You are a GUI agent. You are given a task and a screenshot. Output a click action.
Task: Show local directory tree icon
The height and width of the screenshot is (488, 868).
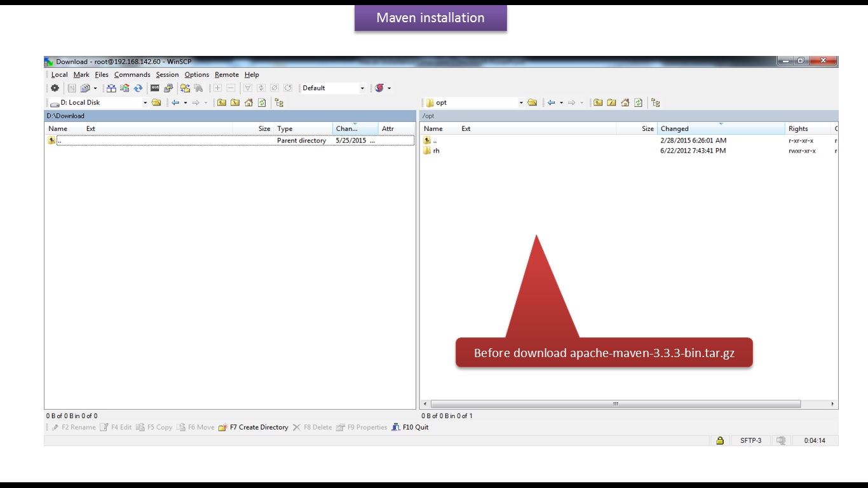[279, 103]
